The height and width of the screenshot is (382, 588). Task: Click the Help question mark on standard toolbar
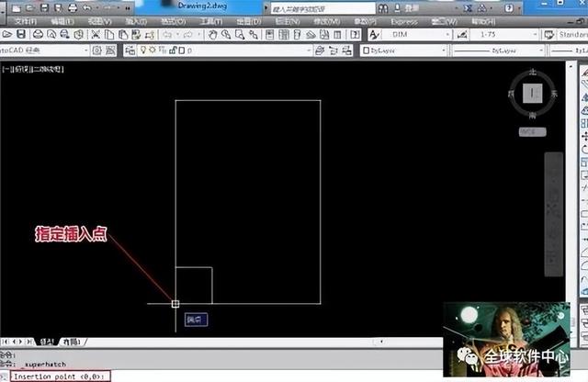coord(355,35)
